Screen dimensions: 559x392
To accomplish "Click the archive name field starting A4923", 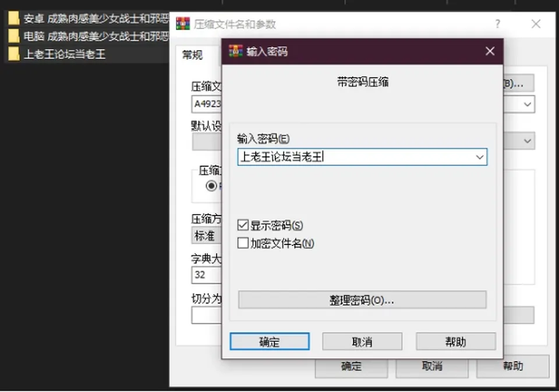I will 206,104.
